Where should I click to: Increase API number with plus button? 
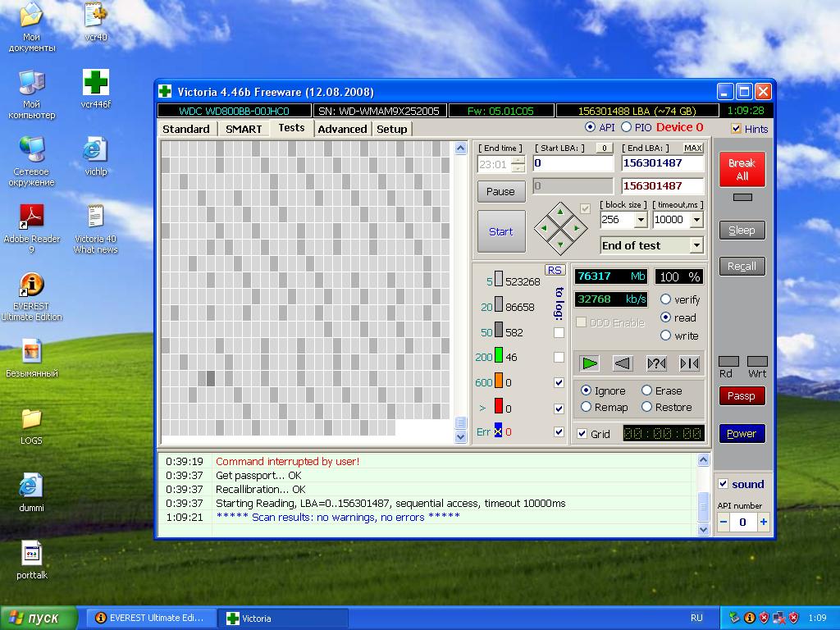click(764, 522)
